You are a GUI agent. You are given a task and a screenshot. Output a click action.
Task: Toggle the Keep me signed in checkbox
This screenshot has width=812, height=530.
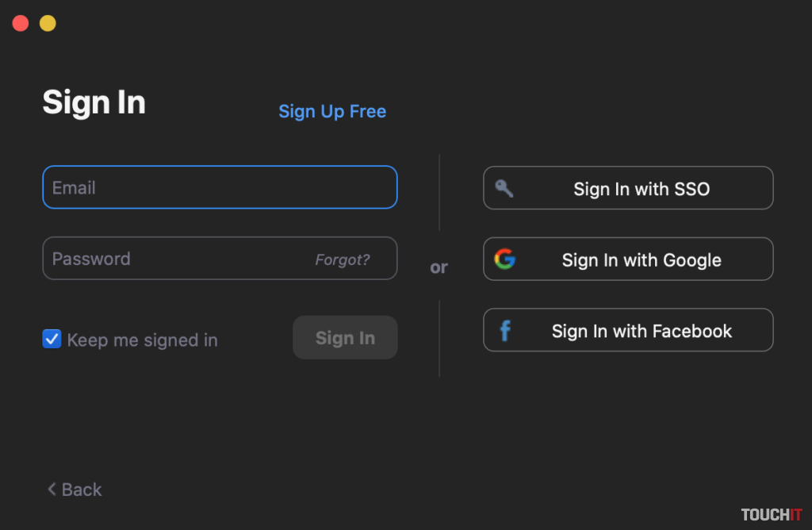point(52,340)
